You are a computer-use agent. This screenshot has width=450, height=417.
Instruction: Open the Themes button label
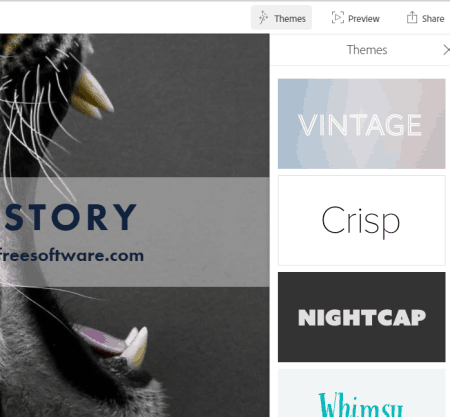(290, 19)
